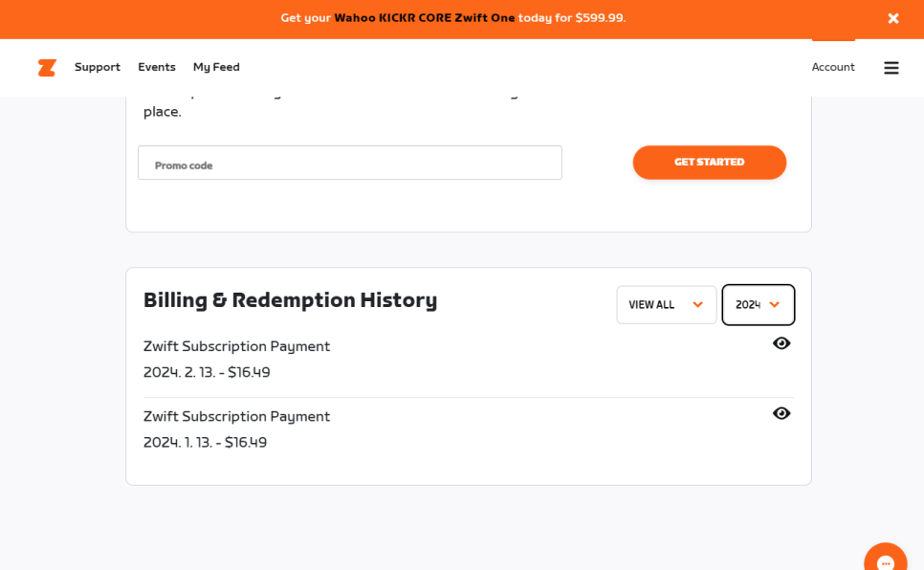This screenshot has height=570, width=924.
Task: View details of 2024. 1. 13. payment
Action: (x=781, y=413)
